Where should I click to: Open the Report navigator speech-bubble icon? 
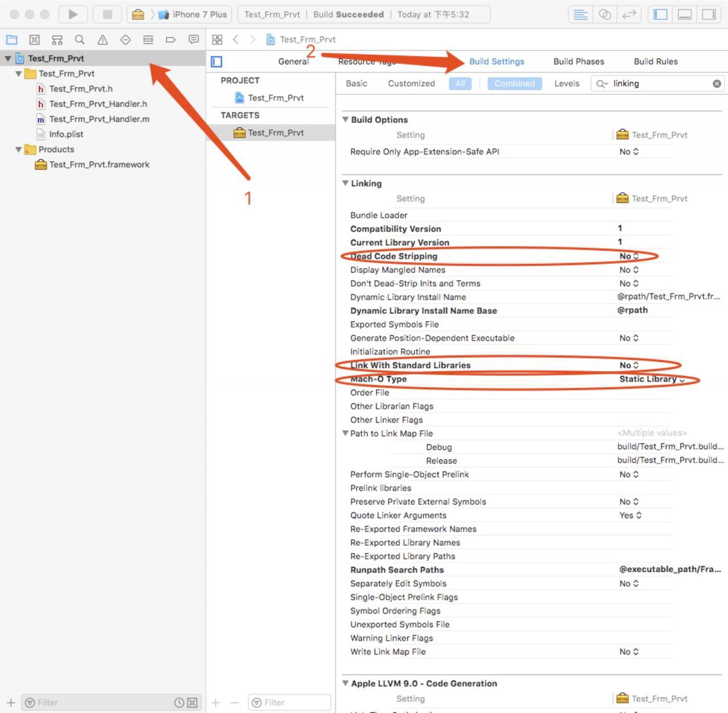click(193, 39)
